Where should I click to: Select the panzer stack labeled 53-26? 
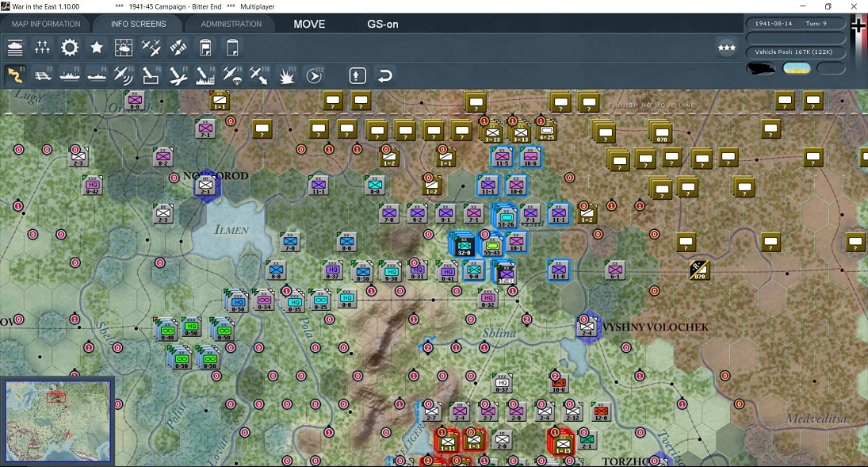coord(506,216)
